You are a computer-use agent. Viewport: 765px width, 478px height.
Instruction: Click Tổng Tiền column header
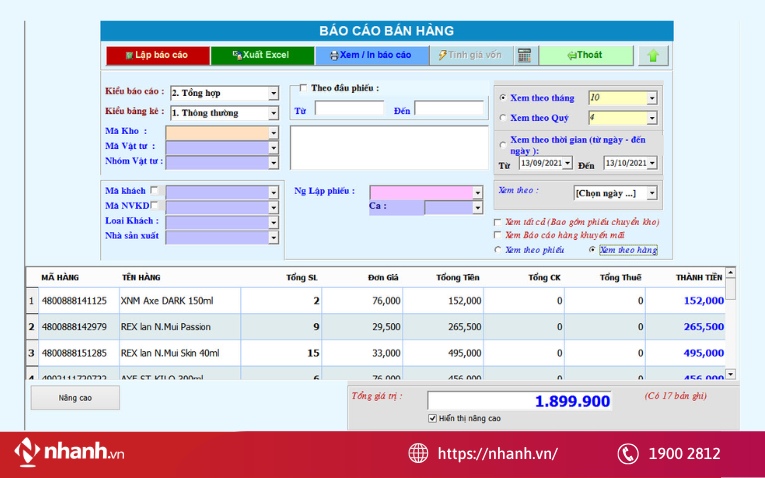click(x=458, y=278)
